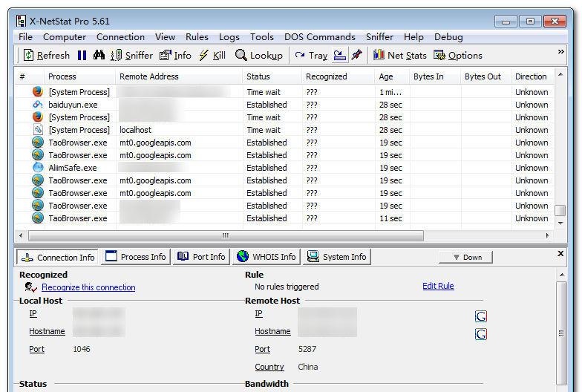
Task: Open the File menu
Action: (25, 37)
